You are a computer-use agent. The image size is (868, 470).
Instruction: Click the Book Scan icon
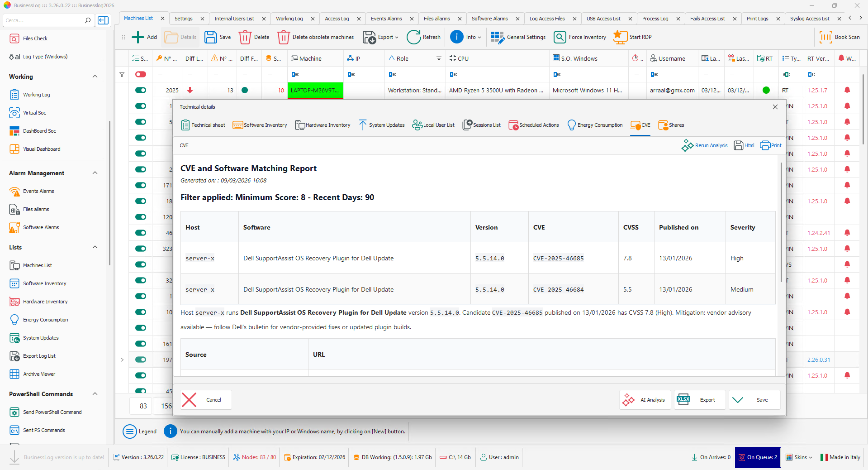[825, 37]
